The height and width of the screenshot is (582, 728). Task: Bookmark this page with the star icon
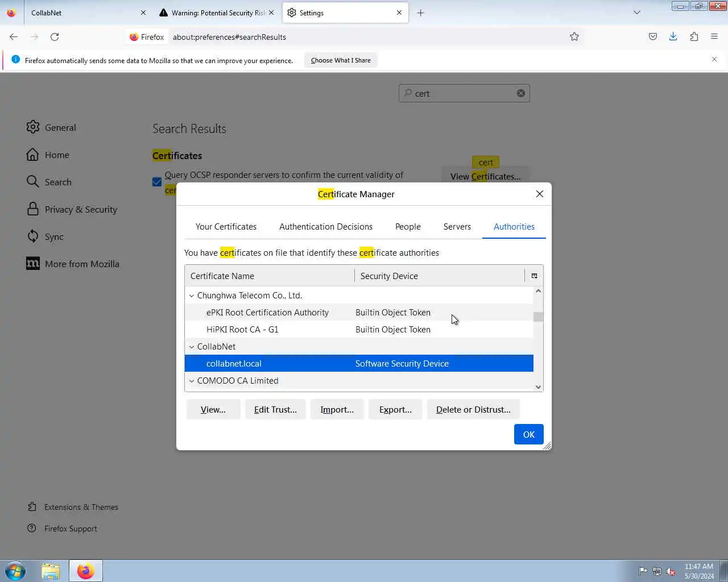[574, 37]
